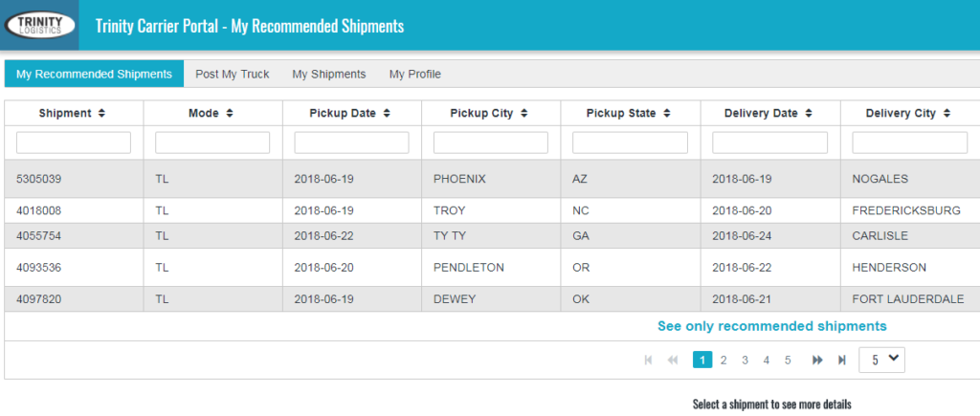Sort by Mode column arrows
Image resolution: width=980 pixels, height=416 pixels.
[230, 114]
